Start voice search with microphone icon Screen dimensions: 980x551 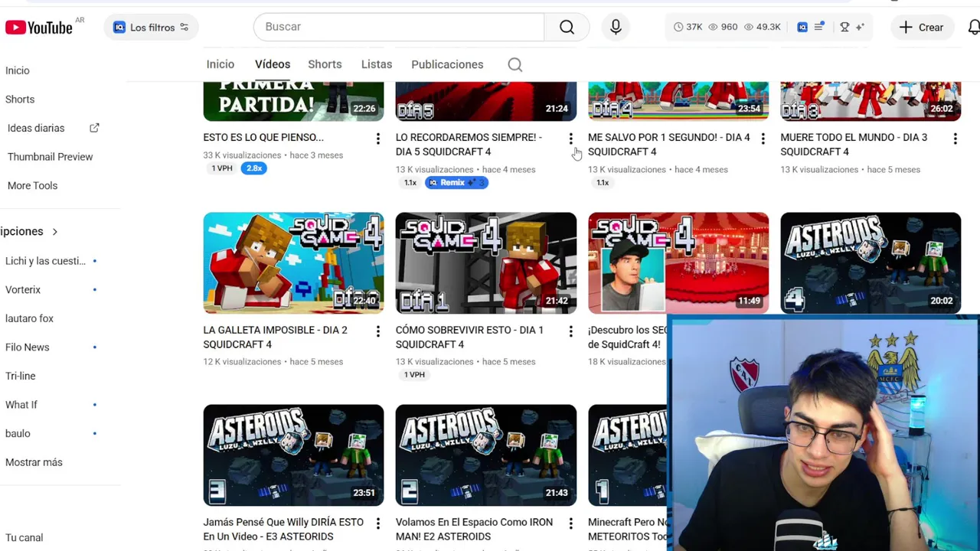(x=616, y=27)
